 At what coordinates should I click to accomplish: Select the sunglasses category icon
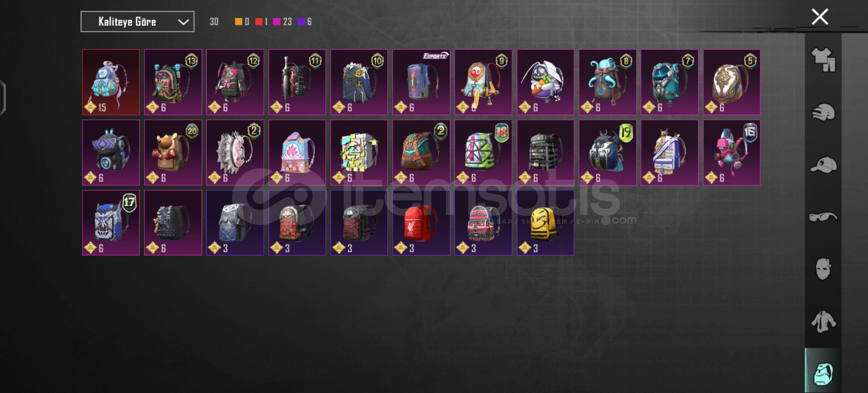(823, 217)
